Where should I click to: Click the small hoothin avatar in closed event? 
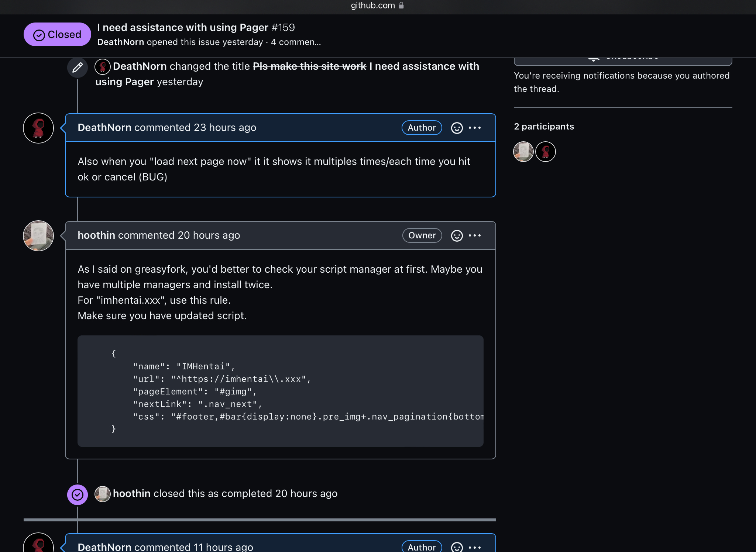tap(103, 494)
